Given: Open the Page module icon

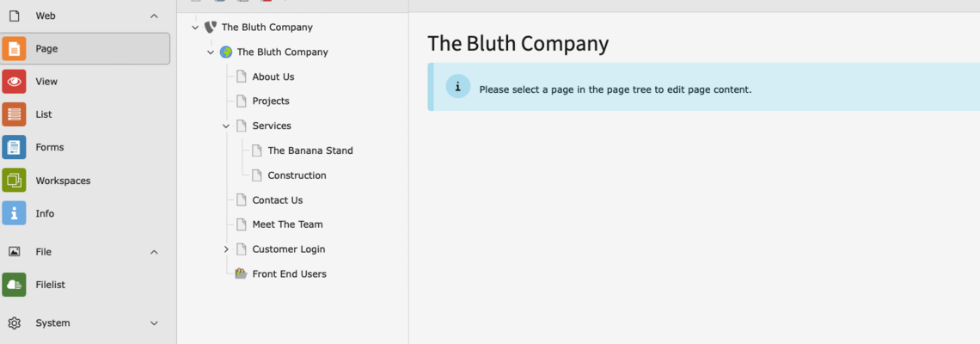Looking at the screenshot, I should click(14, 49).
